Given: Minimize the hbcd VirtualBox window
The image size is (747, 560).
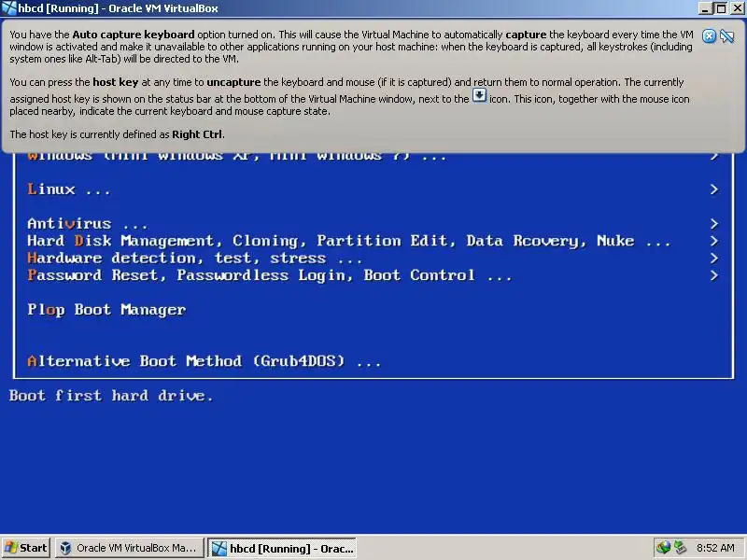Looking at the screenshot, I should pos(706,8).
